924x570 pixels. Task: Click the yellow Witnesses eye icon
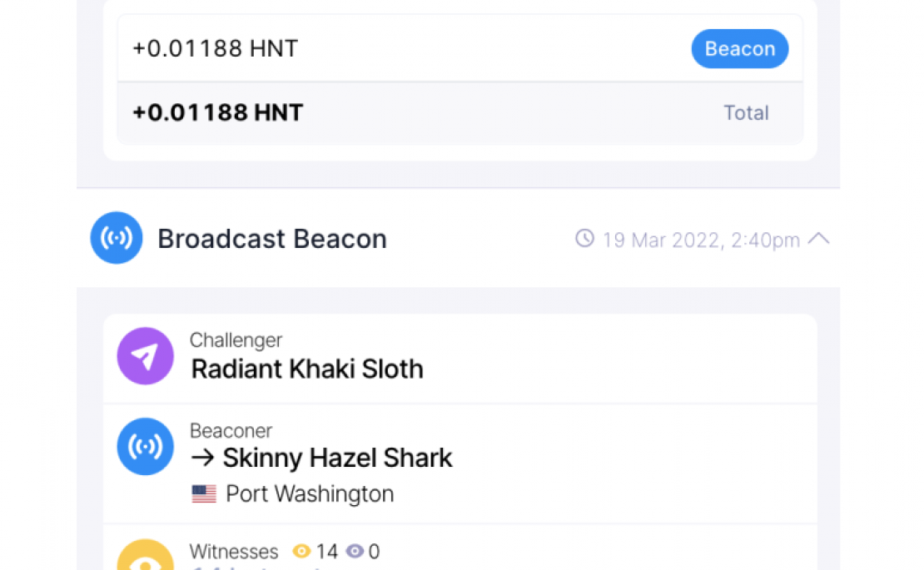click(x=145, y=555)
